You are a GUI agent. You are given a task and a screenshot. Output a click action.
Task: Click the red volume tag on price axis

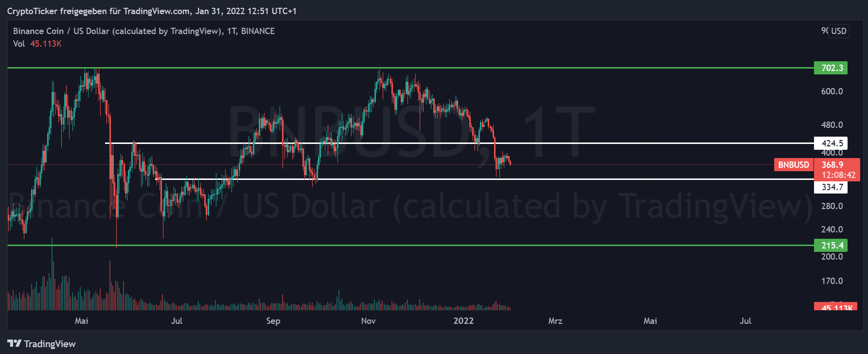[835, 307]
